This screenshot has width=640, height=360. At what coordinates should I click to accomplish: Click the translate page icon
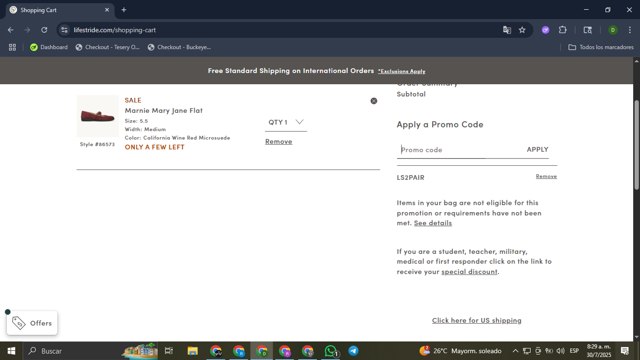coord(507,30)
